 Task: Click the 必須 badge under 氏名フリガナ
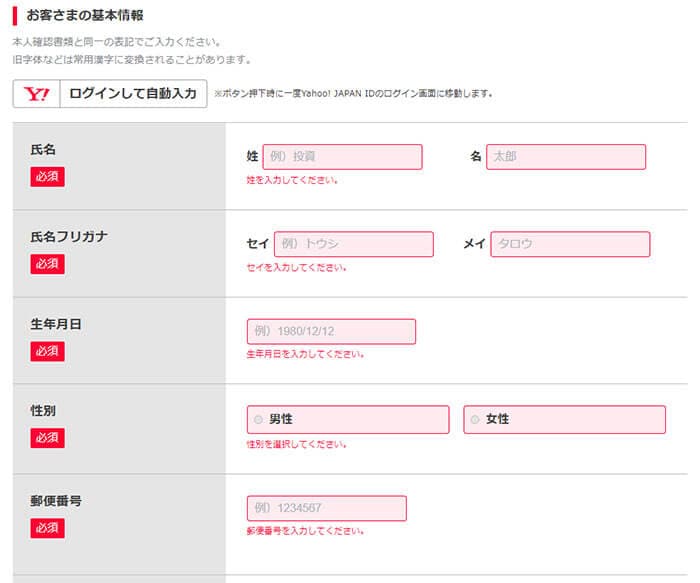(x=47, y=264)
